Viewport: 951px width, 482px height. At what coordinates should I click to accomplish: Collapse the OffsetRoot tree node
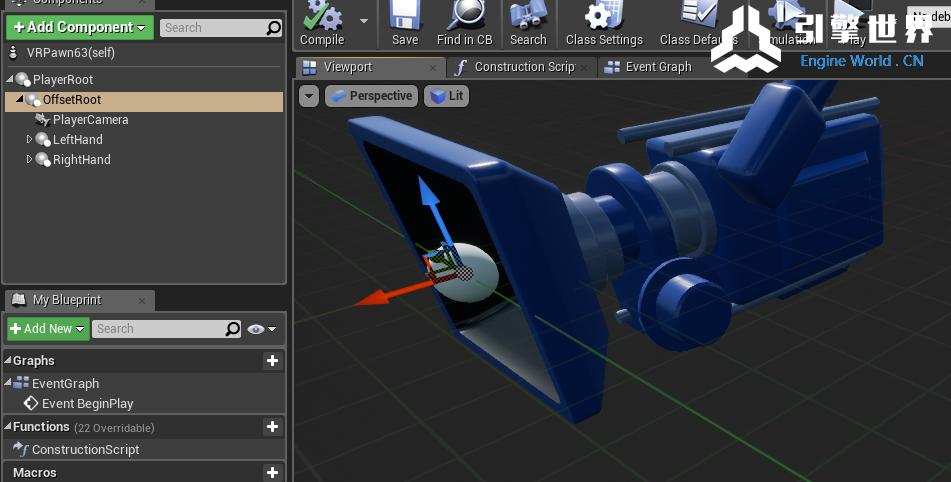coord(19,99)
